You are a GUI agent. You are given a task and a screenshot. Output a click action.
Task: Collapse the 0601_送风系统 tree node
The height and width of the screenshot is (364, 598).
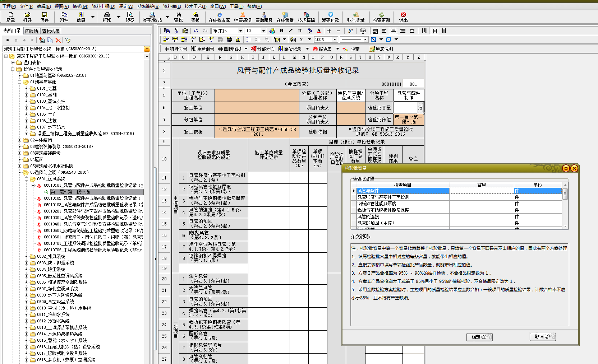coord(27,179)
